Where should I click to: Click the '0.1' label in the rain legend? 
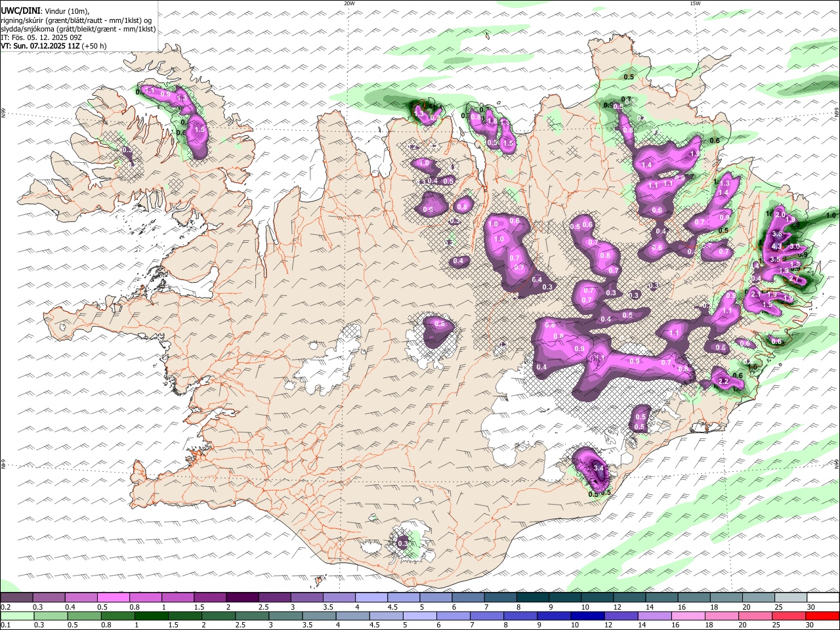6,625
